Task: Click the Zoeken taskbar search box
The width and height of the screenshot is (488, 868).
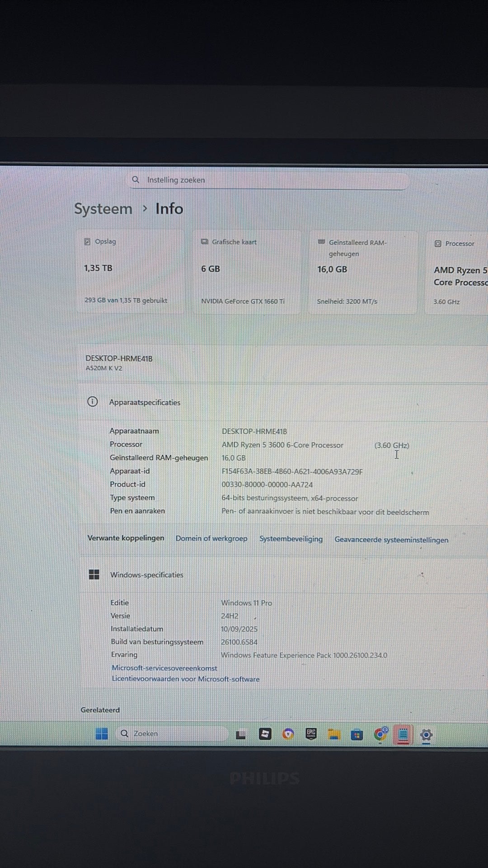Action: pos(171,734)
